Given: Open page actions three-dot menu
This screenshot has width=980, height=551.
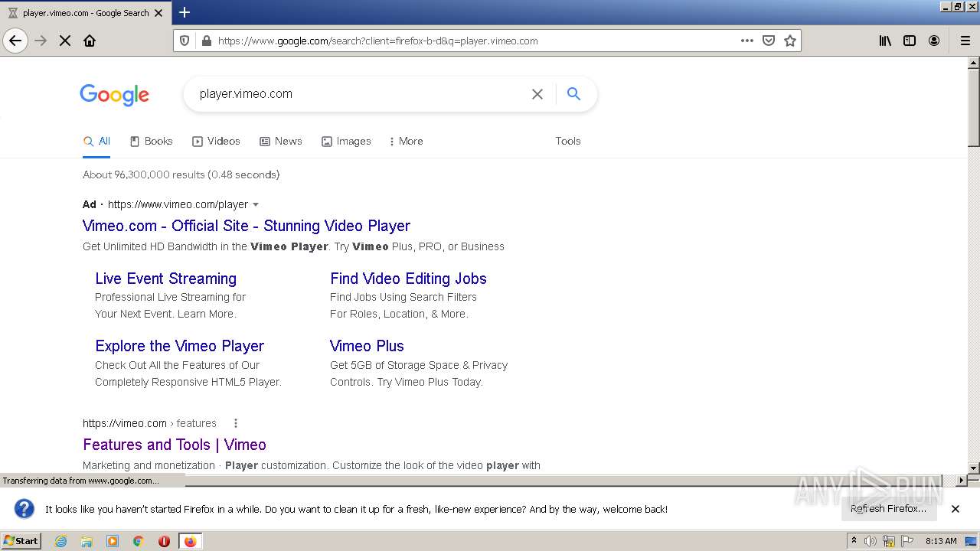Looking at the screenshot, I should 747,41.
